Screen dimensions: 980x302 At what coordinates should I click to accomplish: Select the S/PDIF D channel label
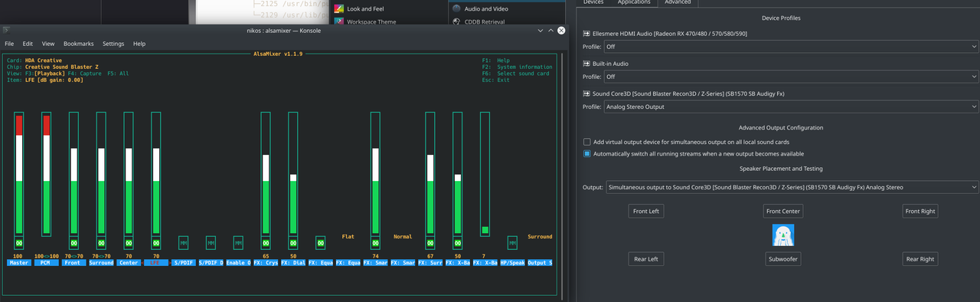pyautogui.click(x=211, y=263)
